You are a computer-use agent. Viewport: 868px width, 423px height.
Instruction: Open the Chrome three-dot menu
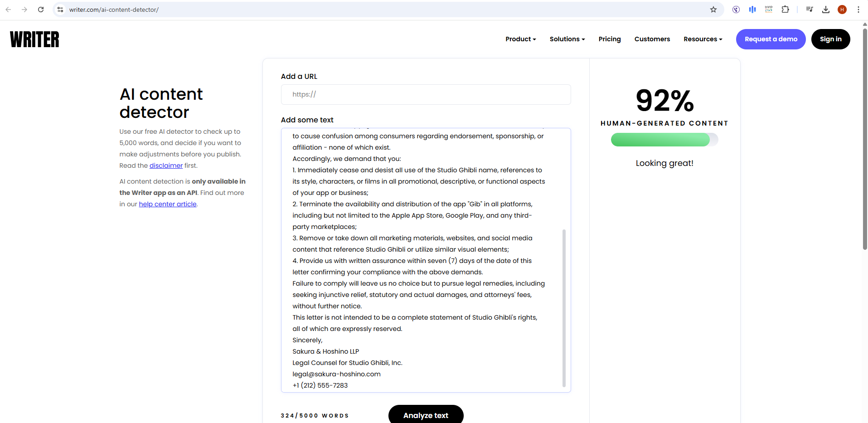click(858, 10)
